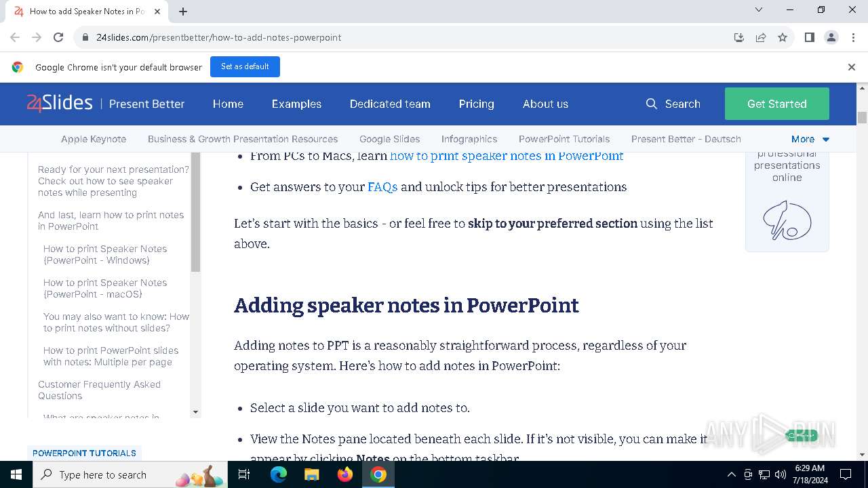The height and width of the screenshot is (488, 868).
Task: Select the Google Slides category
Action: (x=389, y=139)
